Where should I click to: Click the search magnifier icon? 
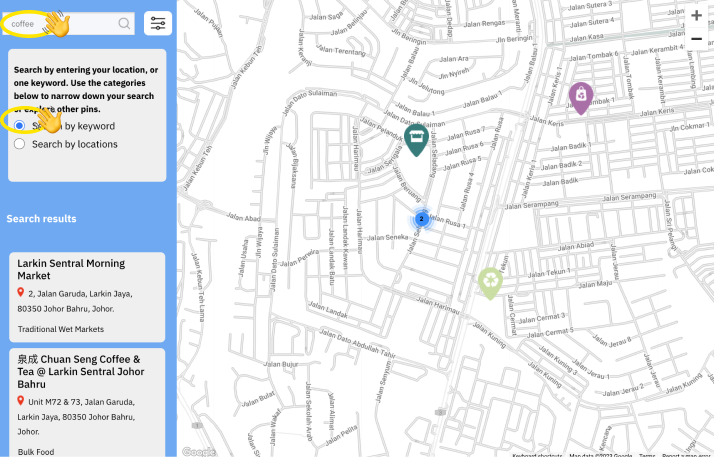[124, 23]
